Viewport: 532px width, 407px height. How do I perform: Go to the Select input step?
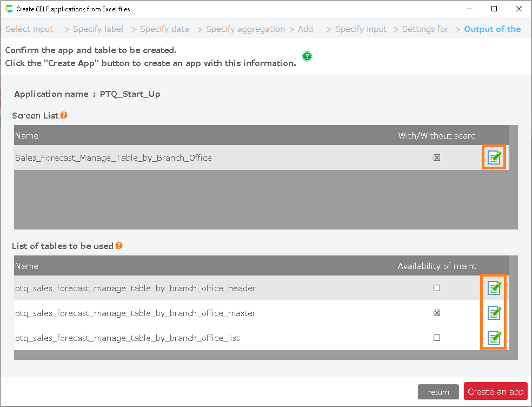click(x=29, y=29)
